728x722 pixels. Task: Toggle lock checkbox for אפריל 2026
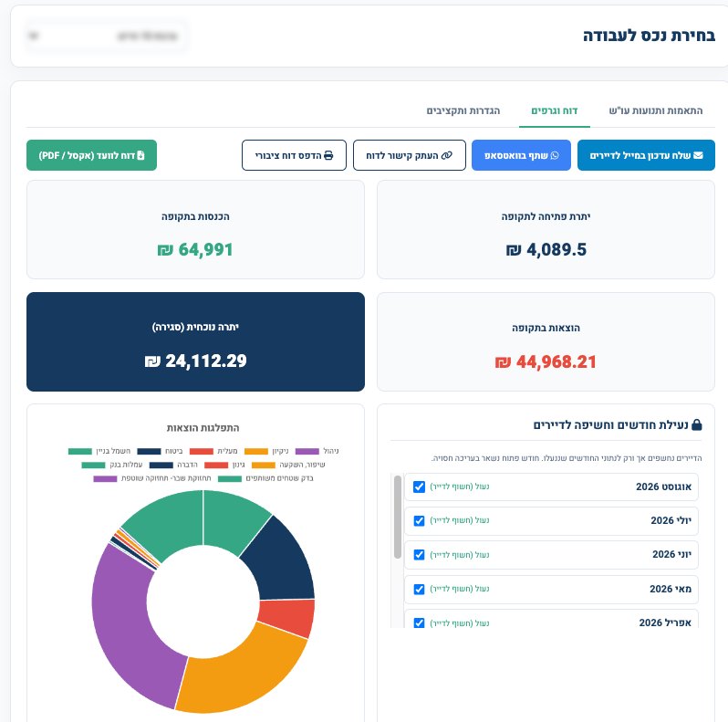tap(419, 623)
